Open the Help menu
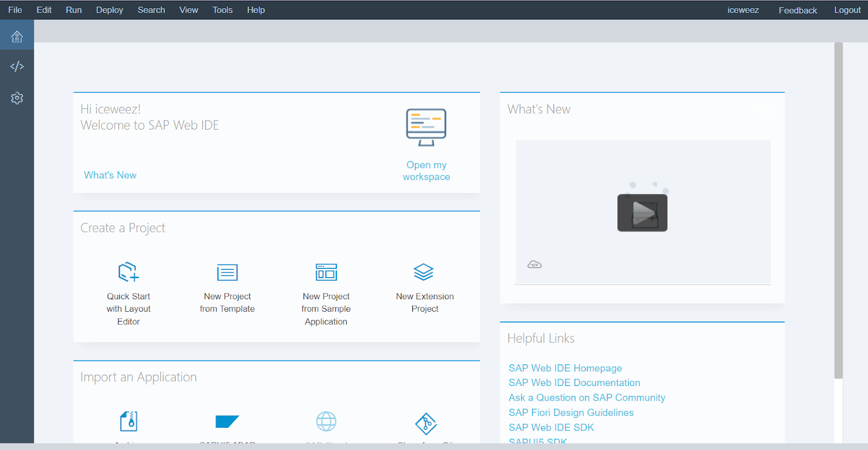 (256, 10)
